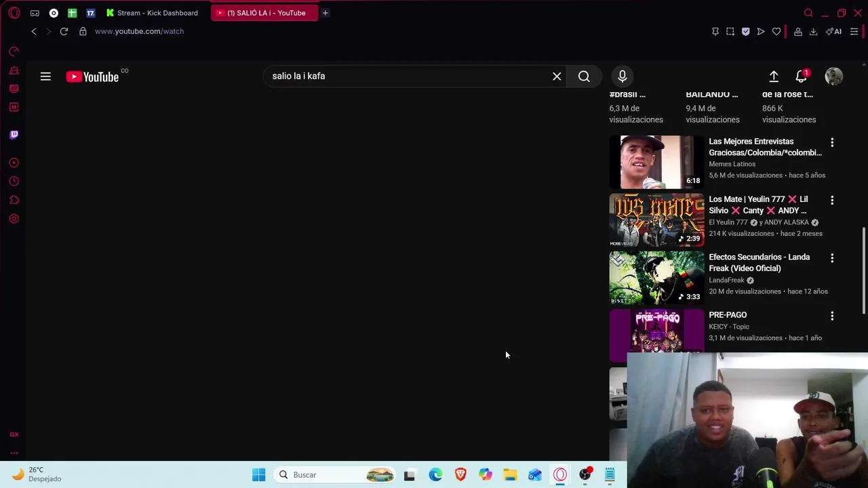The height and width of the screenshot is (488, 868).
Task: Open browser downloads icon
Action: [813, 31]
